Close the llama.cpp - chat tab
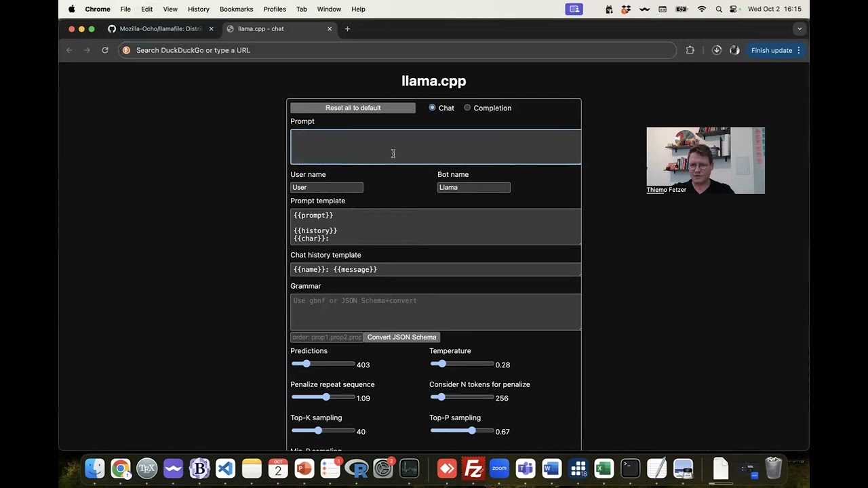868x488 pixels. tap(330, 28)
